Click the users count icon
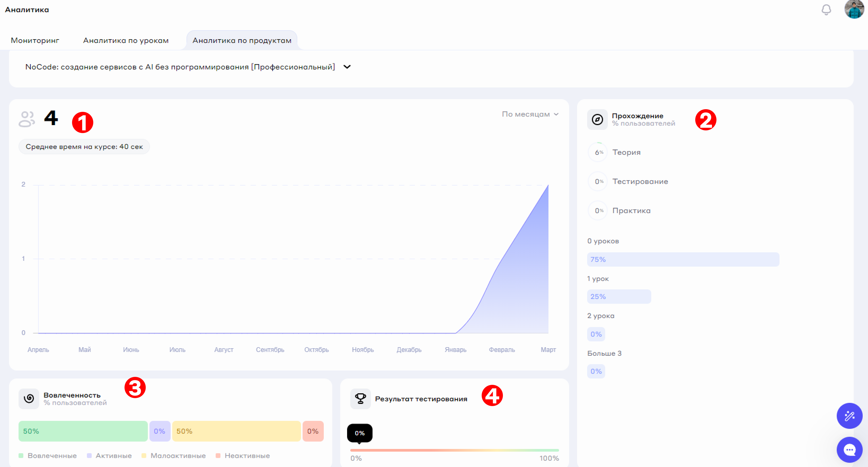The height and width of the screenshot is (467, 868). [x=26, y=119]
